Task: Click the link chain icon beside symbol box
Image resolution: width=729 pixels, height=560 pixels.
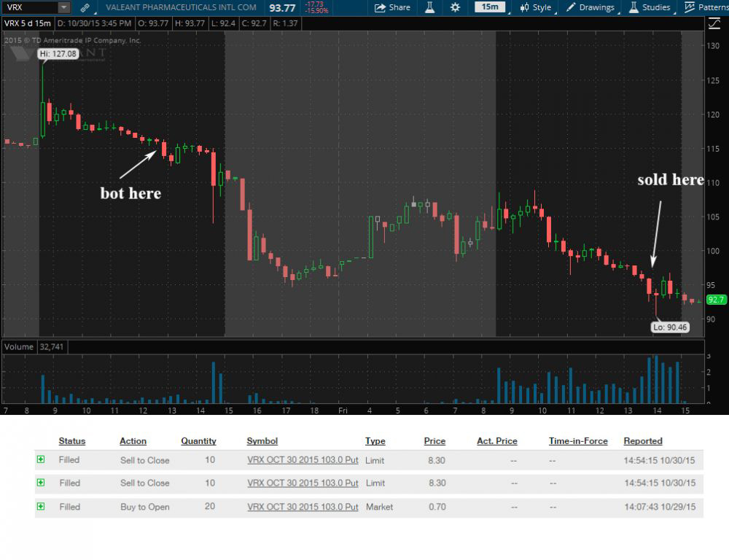Action: point(85,7)
